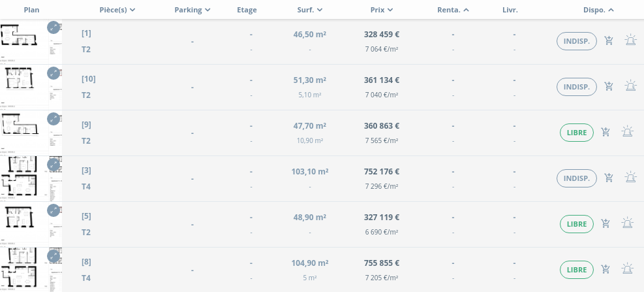
Task: Add lot [9] to cart
Action: click(x=606, y=132)
